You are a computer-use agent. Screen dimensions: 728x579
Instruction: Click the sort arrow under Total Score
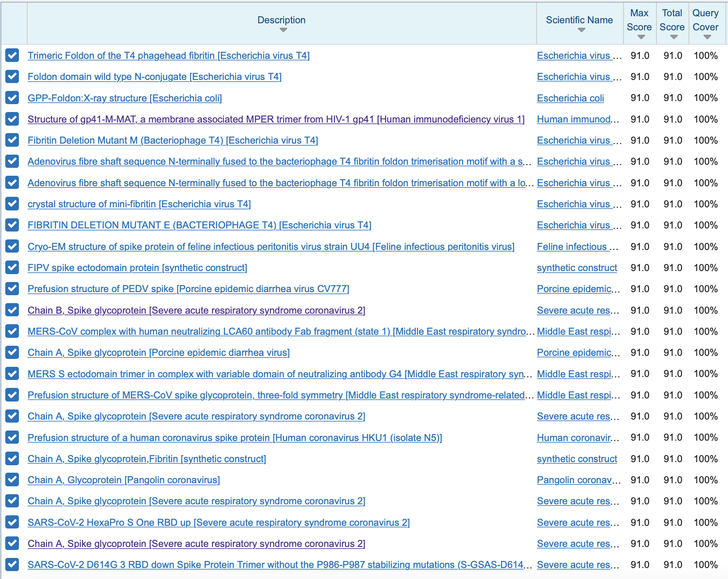(674, 37)
